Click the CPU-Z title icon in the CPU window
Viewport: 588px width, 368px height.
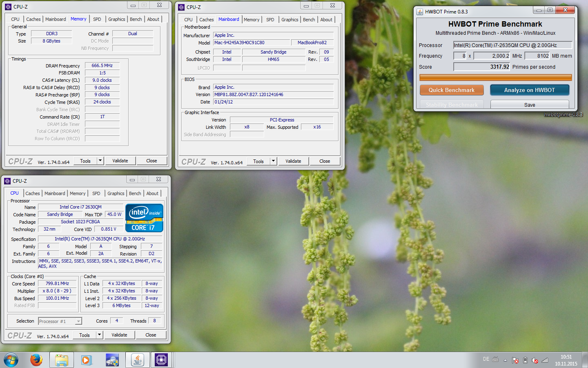tap(7, 181)
